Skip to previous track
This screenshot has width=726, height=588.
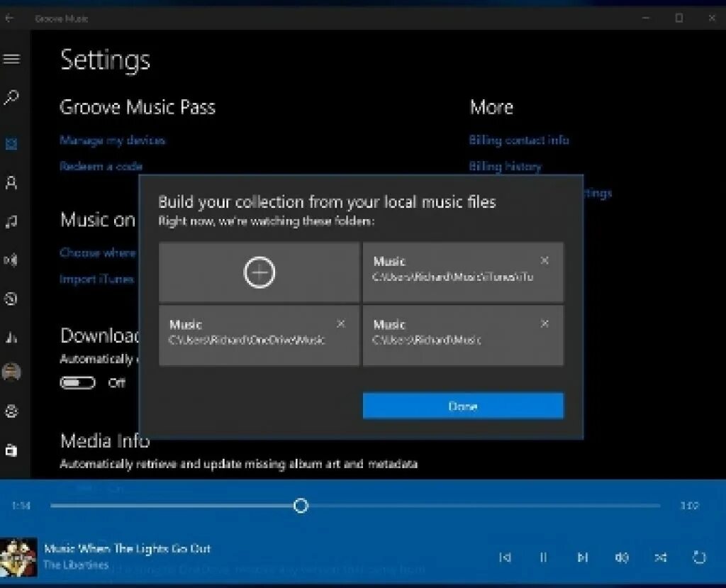[x=505, y=557]
